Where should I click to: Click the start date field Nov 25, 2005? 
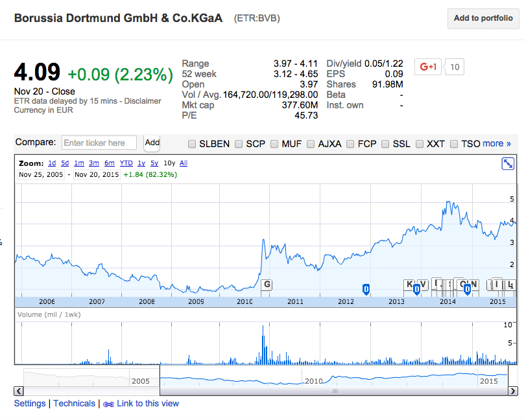point(41,174)
